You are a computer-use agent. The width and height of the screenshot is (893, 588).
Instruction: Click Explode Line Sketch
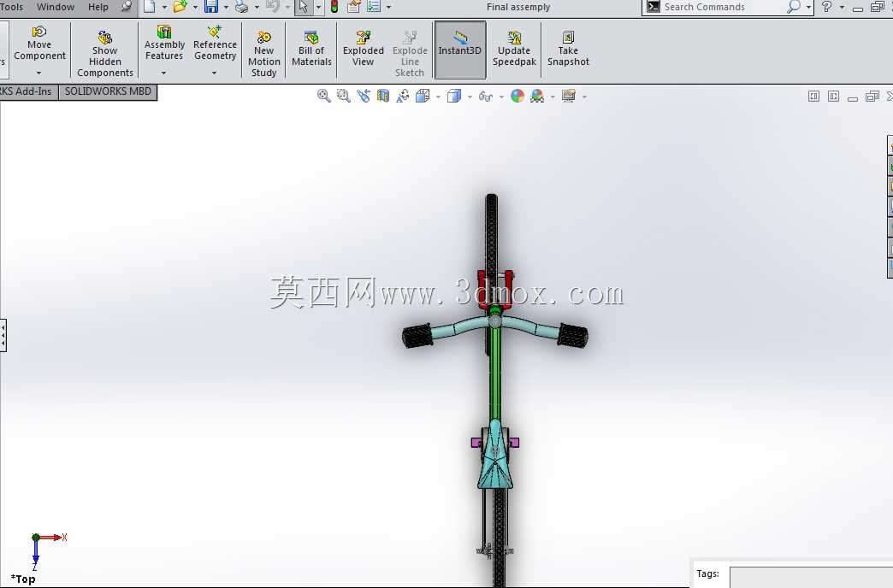coord(410,54)
